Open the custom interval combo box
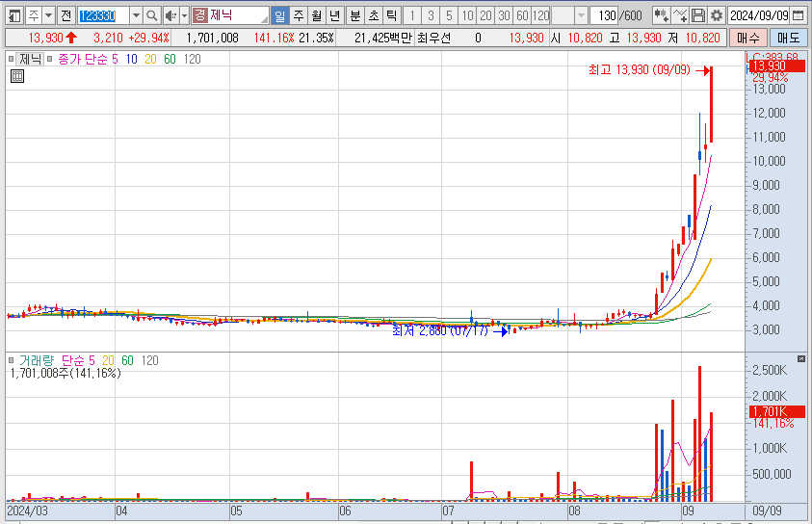This screenshot has width=812, height=524. tap(569, 15)
